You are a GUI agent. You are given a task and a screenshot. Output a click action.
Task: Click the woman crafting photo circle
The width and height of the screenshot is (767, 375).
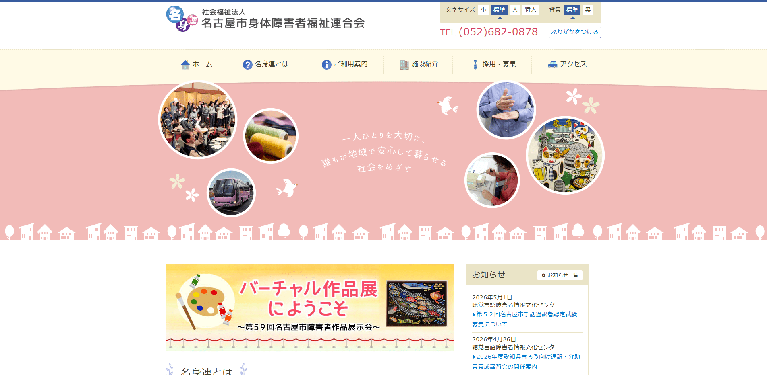click(x=492, y=180)
